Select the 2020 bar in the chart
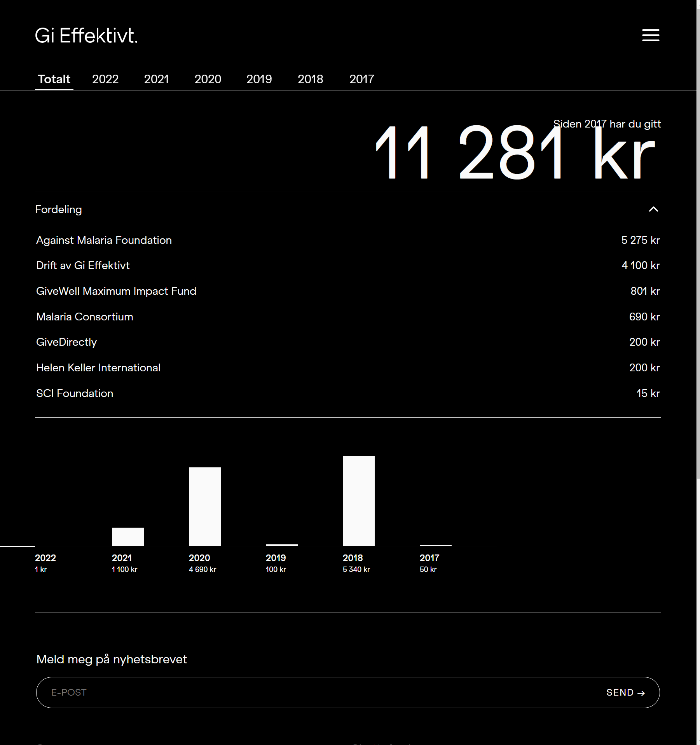The height and width of the screenshot is (745, 700). 204,505
